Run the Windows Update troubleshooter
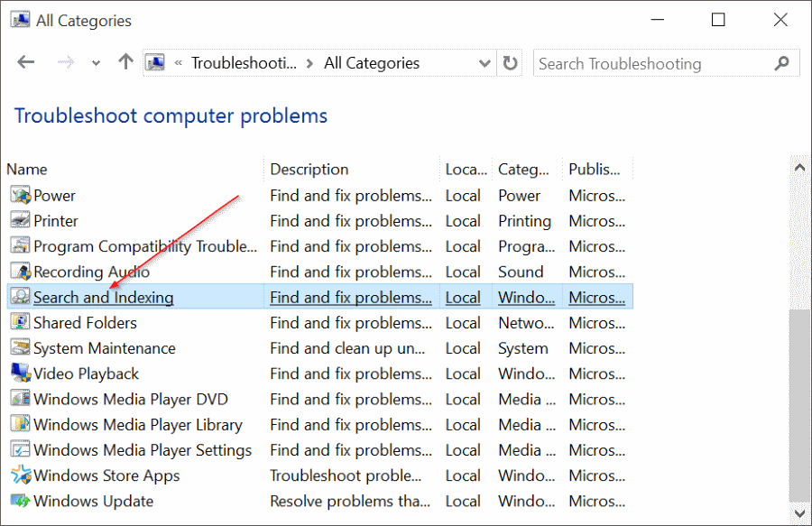The image size is (812, 526). [94, 501]
